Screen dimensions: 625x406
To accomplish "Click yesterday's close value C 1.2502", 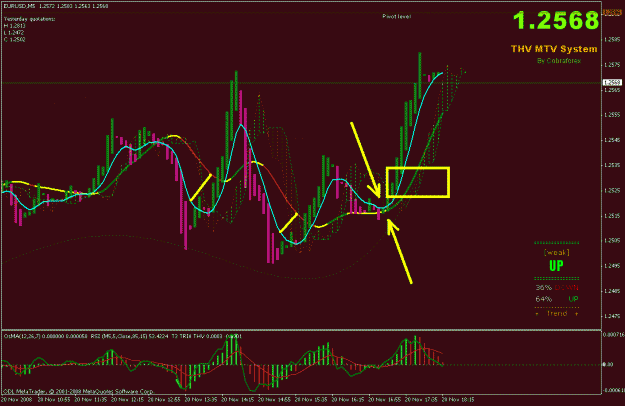I will point(15,39).
